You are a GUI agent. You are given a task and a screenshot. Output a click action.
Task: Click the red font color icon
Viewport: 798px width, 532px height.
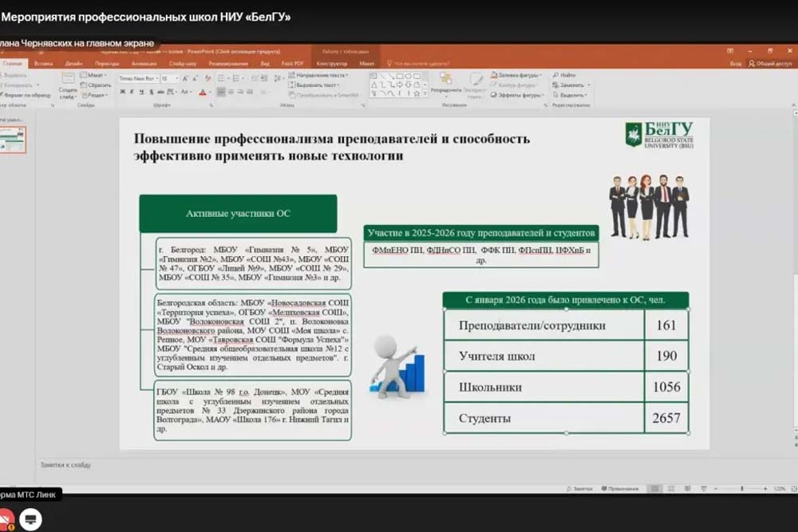point(202,92)
